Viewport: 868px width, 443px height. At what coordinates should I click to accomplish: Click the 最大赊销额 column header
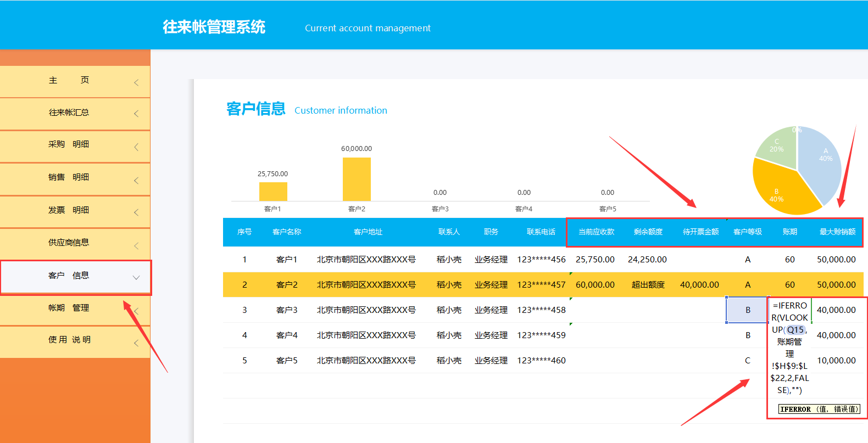point(837,232)
